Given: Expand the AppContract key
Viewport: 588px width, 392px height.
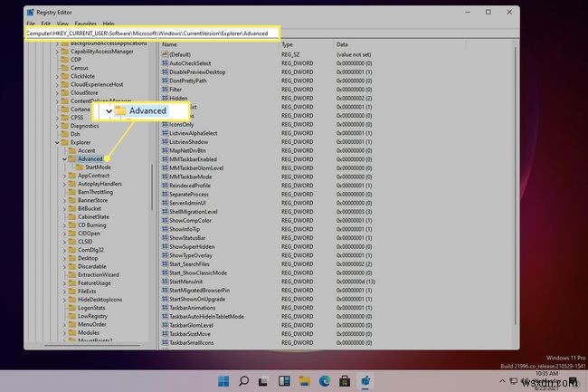Looking at the screenshot, I should pyautogui.click(x=64, y=176).
